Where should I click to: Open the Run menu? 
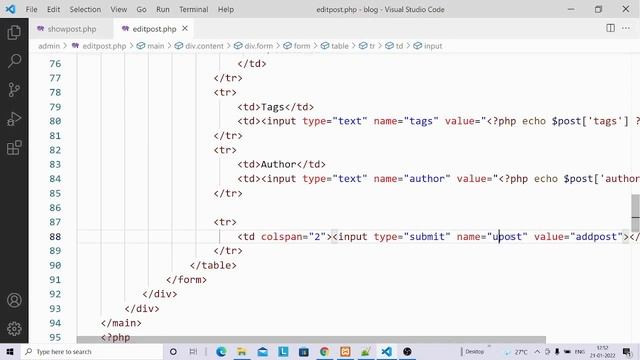(x=162, y=9)
